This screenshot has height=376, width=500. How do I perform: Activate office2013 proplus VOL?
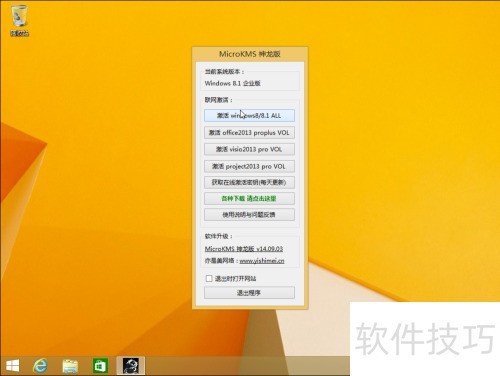coord(249,133)
